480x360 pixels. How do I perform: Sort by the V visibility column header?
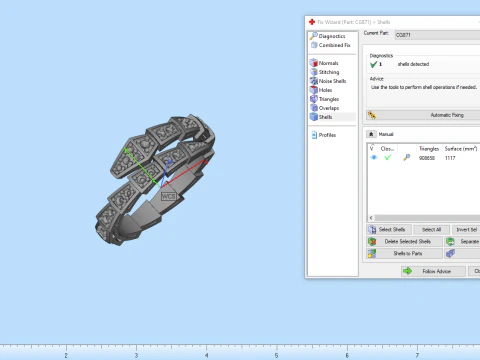373,149
